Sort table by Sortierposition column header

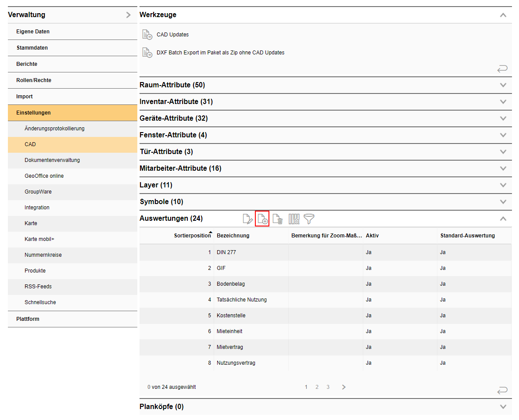click(x=192, y=236)
